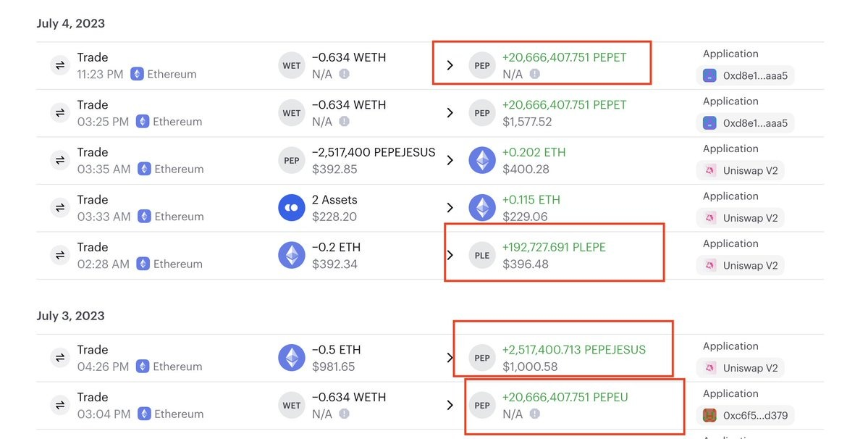Click the WETH token icon on the 03:25 PM trade
The height and width of the screenshot is (439, 868).
[292, 113]
